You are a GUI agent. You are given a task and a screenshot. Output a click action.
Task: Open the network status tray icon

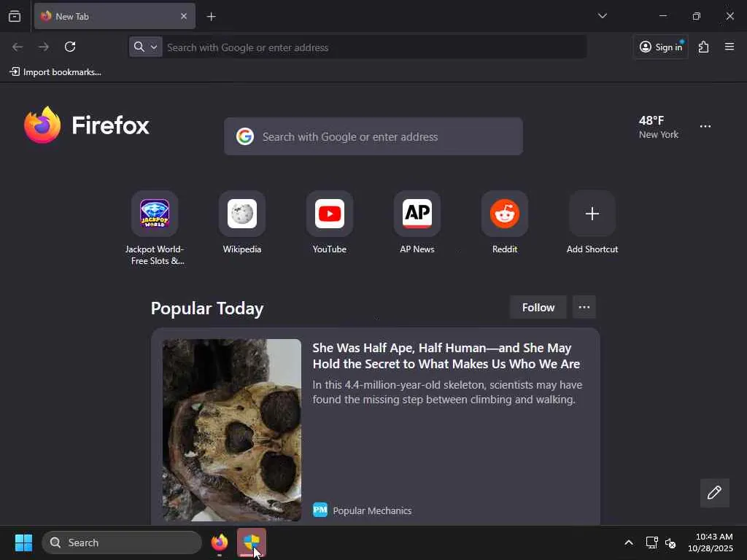pos(651,542)
